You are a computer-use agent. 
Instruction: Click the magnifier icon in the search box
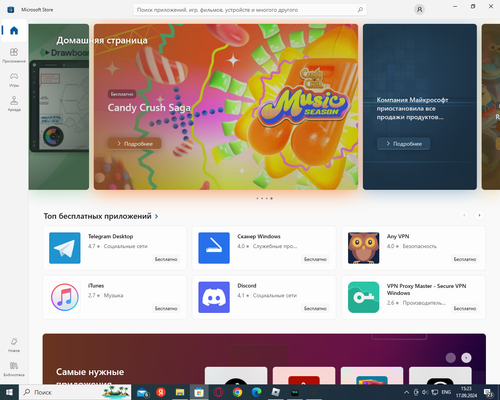(360, 10)
